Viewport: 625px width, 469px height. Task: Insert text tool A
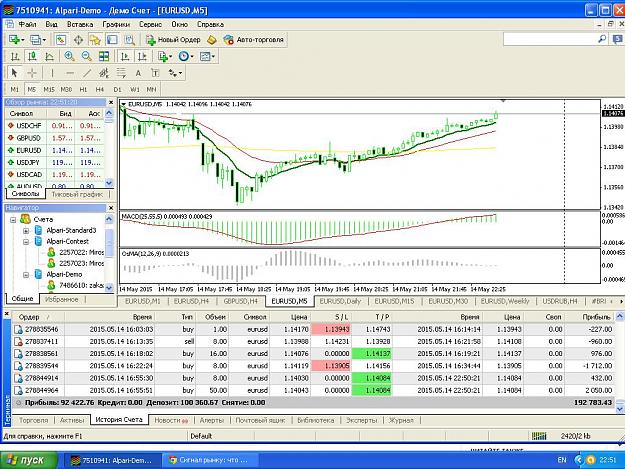coord(138,73)
